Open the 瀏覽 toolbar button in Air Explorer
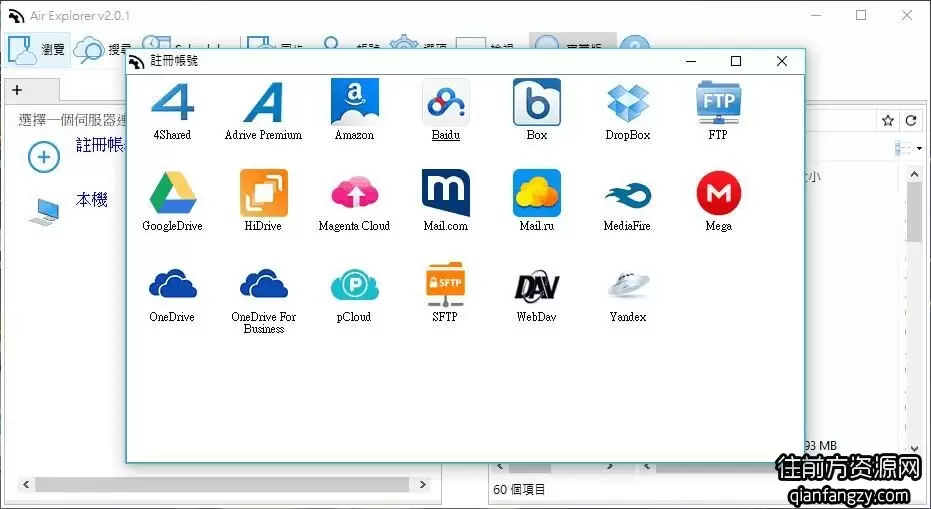 click(37, 49)
